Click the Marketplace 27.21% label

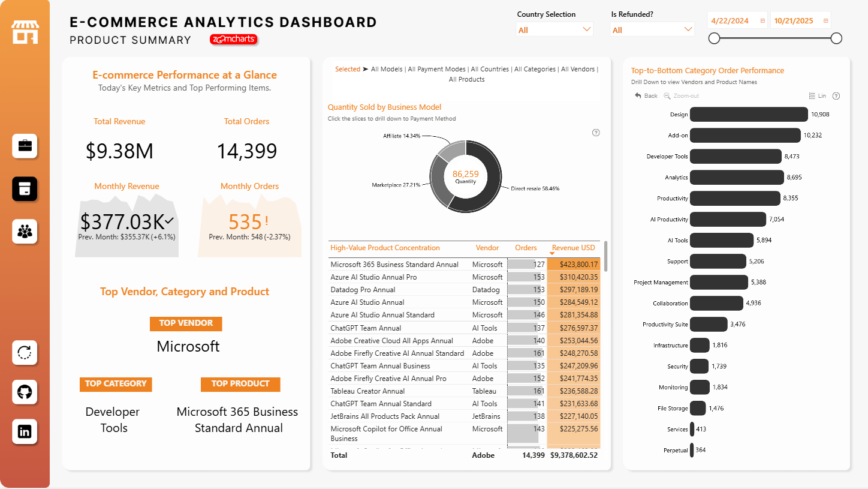pos(396,185)
